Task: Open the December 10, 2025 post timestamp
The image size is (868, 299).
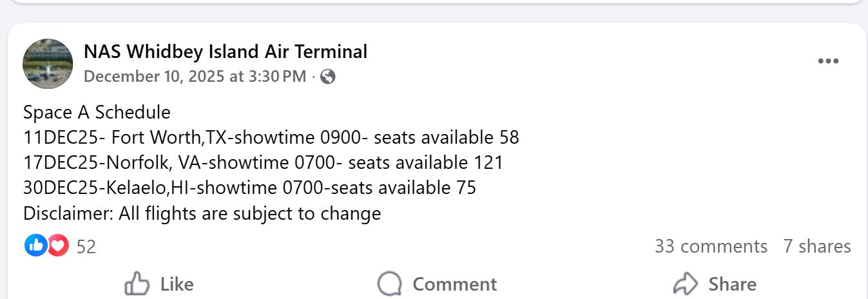Action: coord(195,77)
